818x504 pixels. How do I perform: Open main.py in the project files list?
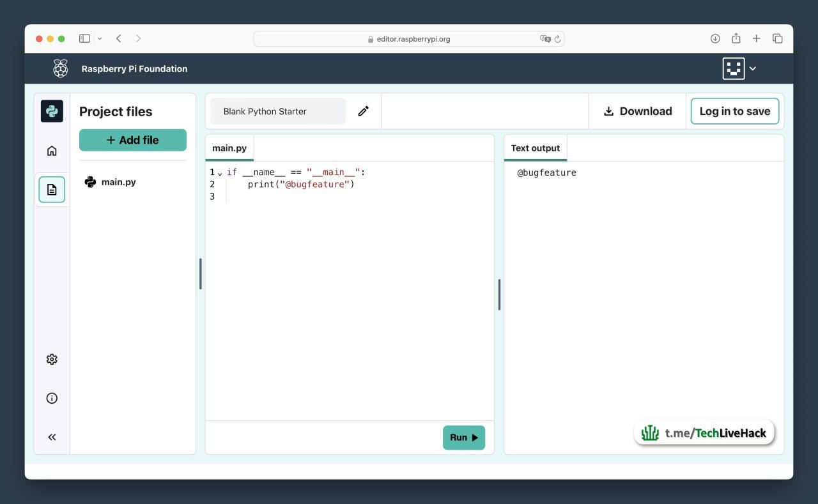click(x=118, y=182)
